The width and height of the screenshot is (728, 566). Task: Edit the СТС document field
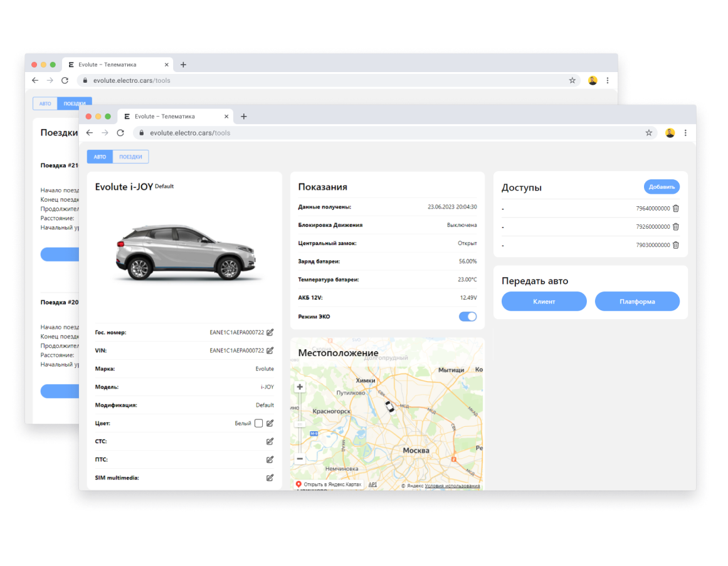click(270, 441)
